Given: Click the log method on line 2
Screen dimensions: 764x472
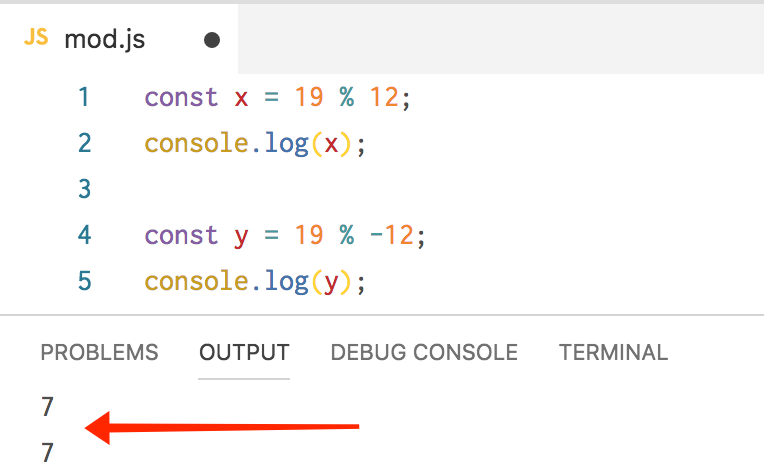Looking at the screenshot, I should (287, 143).
